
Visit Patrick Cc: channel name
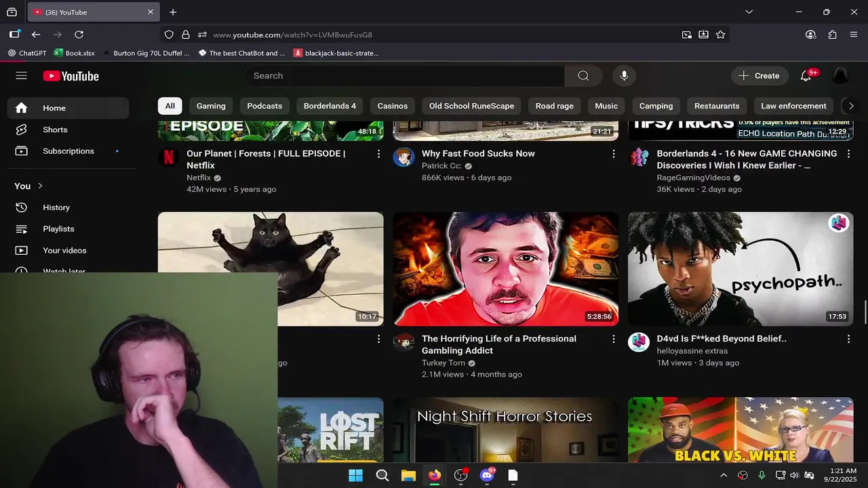tap(441, 166)
